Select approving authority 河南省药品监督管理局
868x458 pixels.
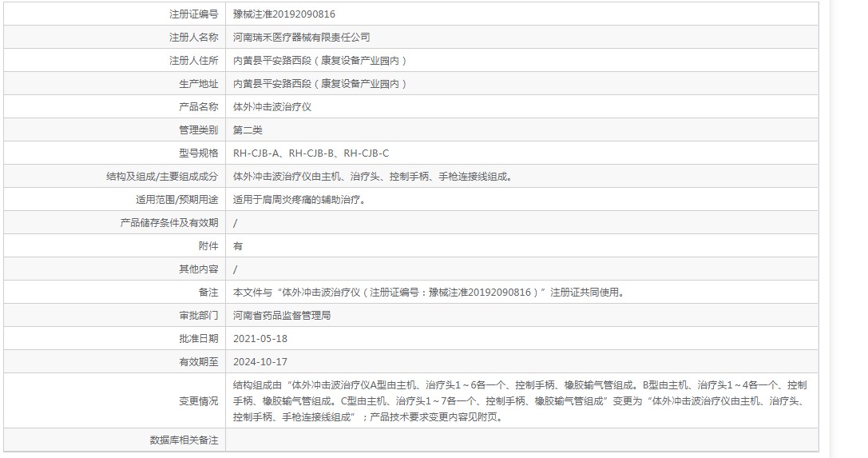point(282,316)
